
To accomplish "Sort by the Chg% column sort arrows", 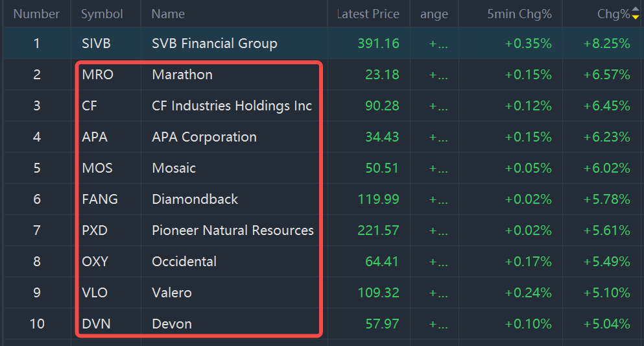I will coord(636,14).
